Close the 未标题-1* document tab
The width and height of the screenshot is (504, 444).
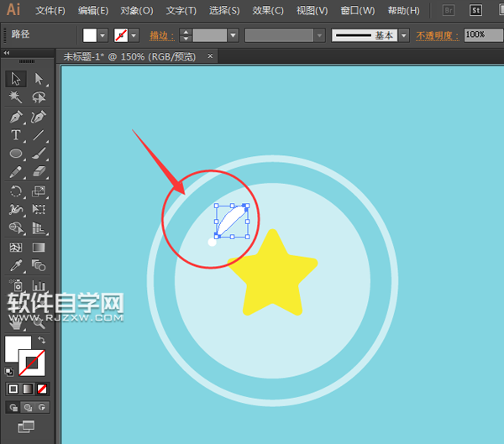pos(210,56)
